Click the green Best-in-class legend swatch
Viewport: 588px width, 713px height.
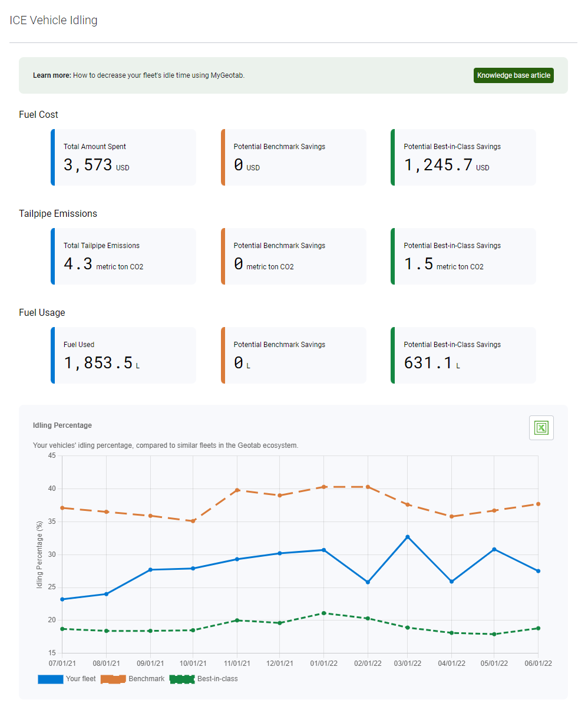182,679
